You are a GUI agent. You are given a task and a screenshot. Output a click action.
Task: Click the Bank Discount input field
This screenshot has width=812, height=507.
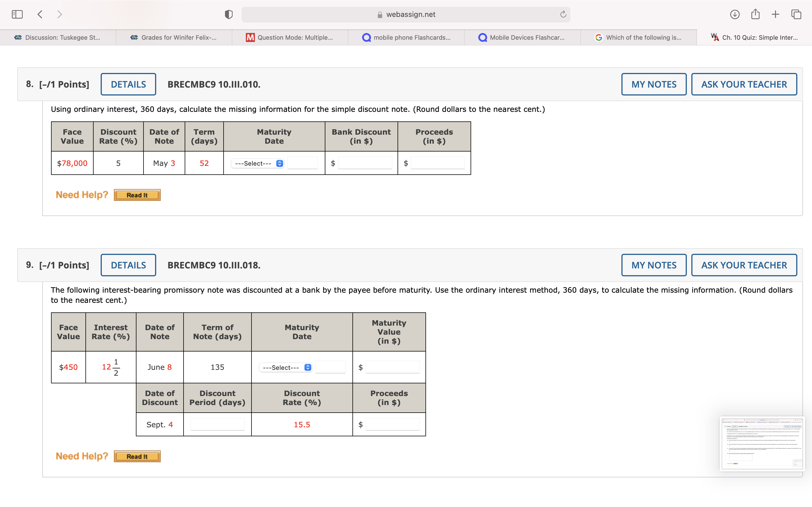365,163
